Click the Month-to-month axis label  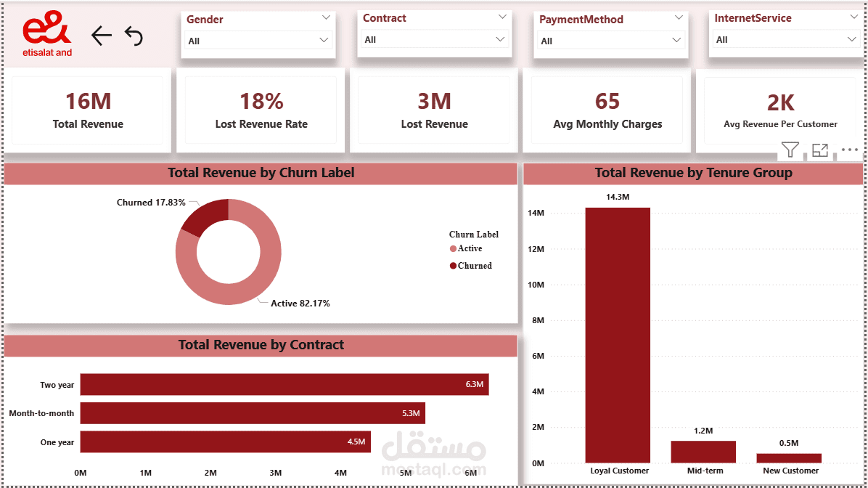pos(41,413)
